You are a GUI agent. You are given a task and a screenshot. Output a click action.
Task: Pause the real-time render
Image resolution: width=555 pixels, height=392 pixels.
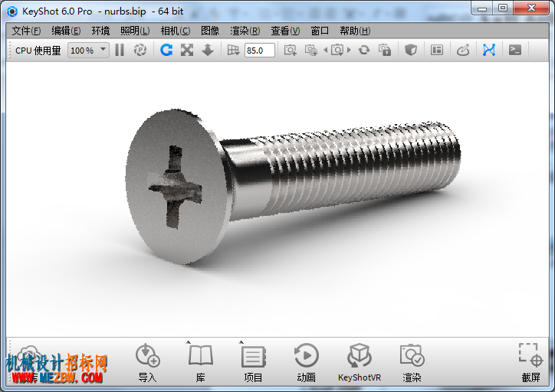(120, 51)
